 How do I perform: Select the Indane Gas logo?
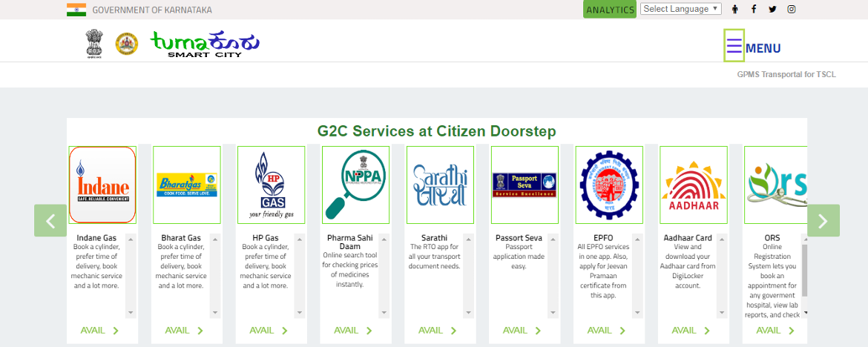pyautogui.click(x=102, y=185)
